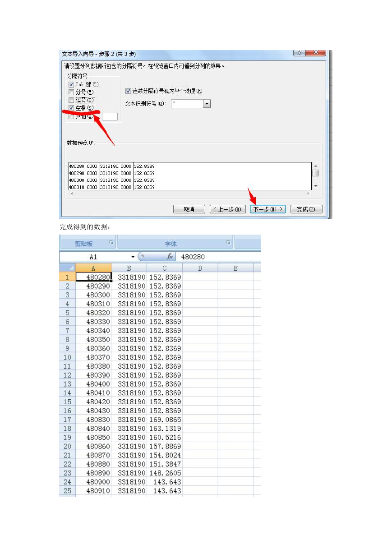Select row 10 header

(x=67, y=357)
